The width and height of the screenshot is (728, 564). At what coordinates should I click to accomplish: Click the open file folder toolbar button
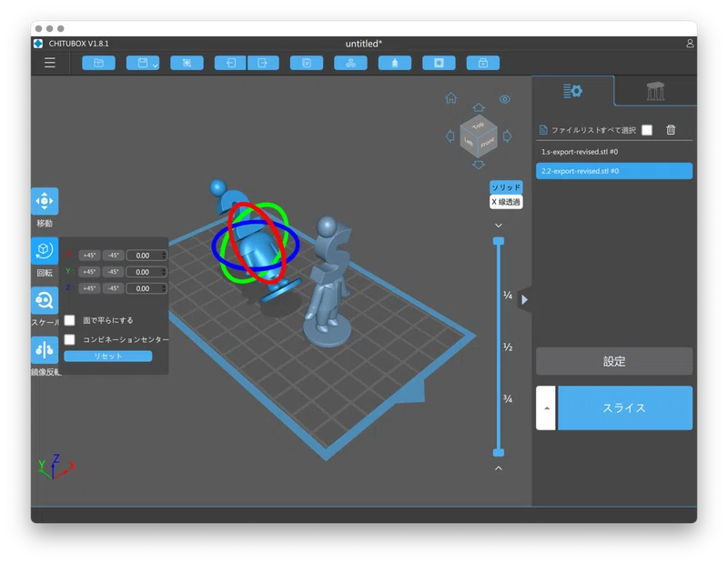pos(98,63)
